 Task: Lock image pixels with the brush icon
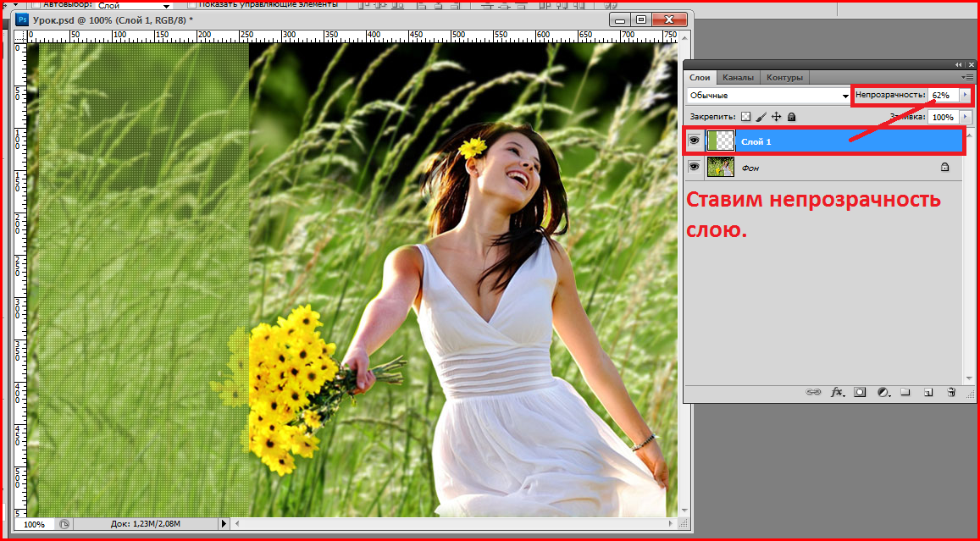(761, 117)
